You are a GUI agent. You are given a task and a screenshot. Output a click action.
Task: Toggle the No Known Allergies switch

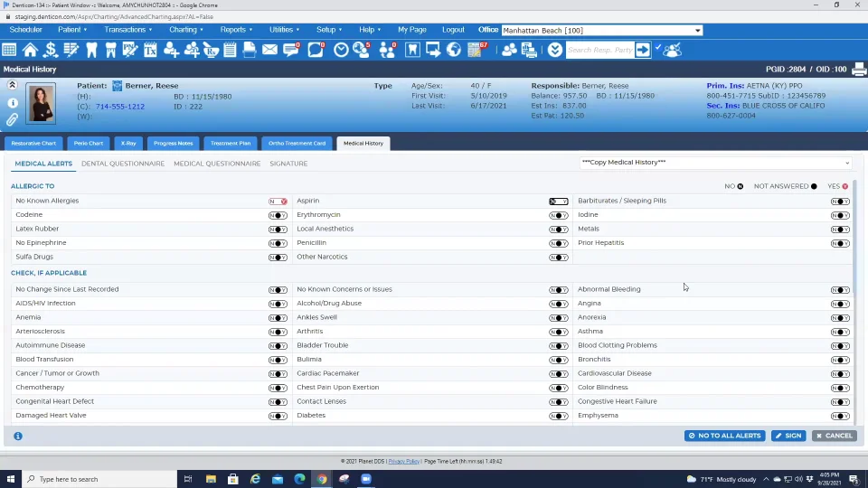coord(278,202)
